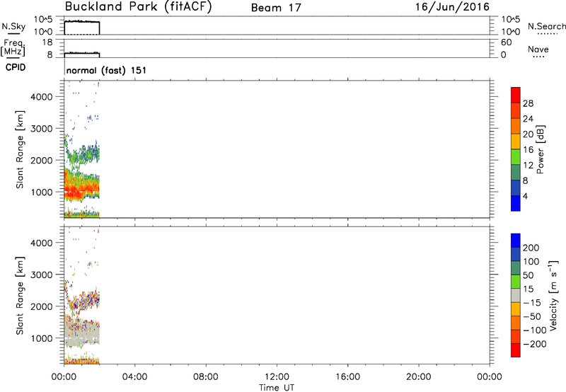Image resolution: width=566 pixels, height=392 pixels.
Task: Click 3000 km tick in power panel
Action: coord(42,129)
